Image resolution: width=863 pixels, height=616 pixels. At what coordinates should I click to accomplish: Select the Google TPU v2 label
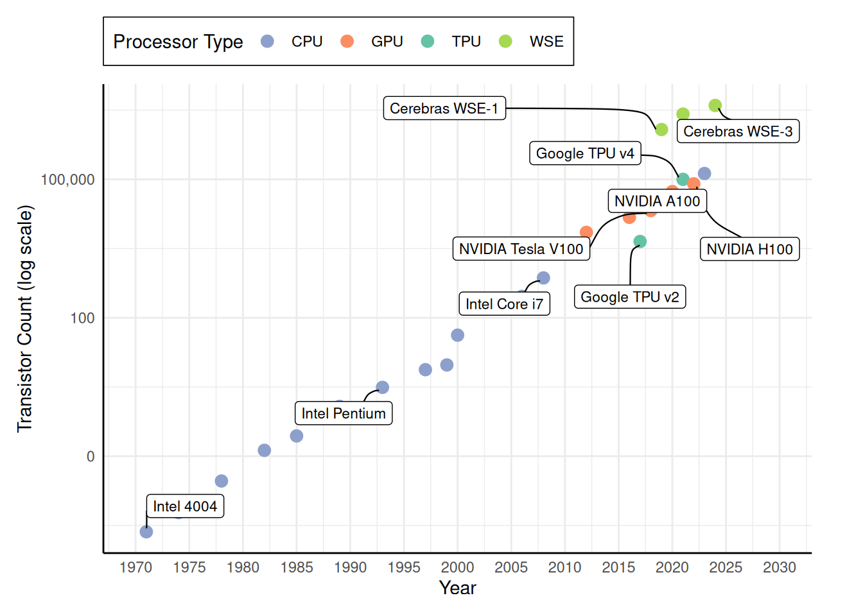point(630,297)
